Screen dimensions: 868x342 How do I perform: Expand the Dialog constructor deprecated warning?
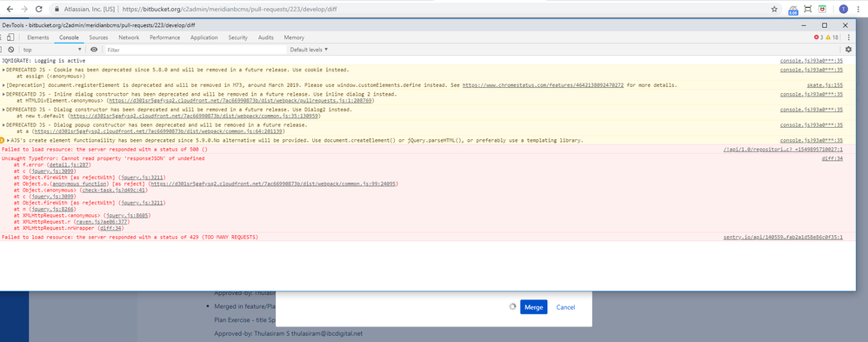pyautogui.click(x=3, y=110)
